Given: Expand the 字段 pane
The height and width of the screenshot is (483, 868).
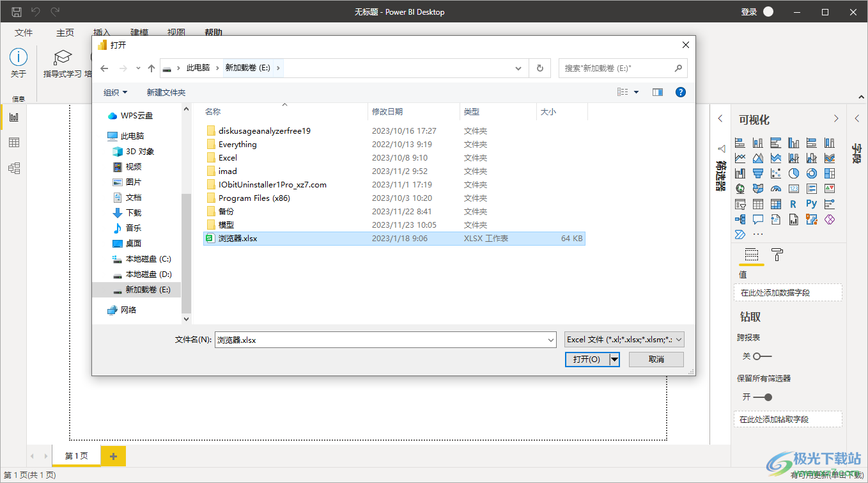Looking at the screenshot, I should pyautogui.click(x=856, y=119).
